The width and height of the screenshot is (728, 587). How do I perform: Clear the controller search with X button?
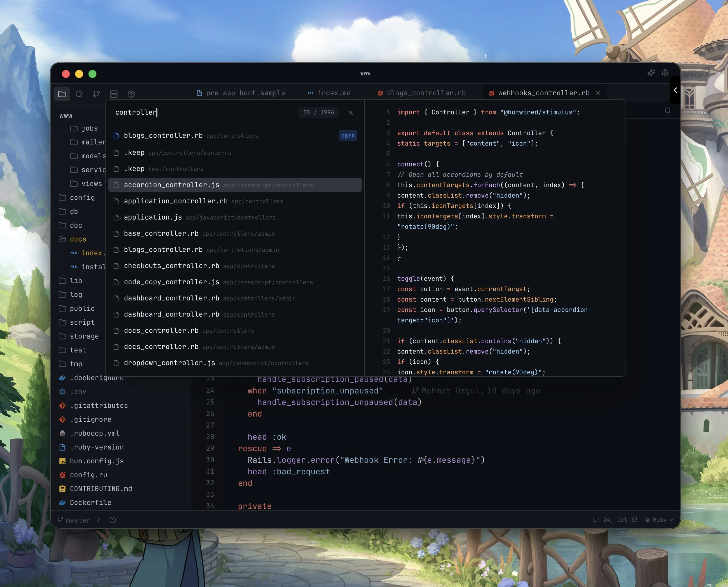pos(351,113)
